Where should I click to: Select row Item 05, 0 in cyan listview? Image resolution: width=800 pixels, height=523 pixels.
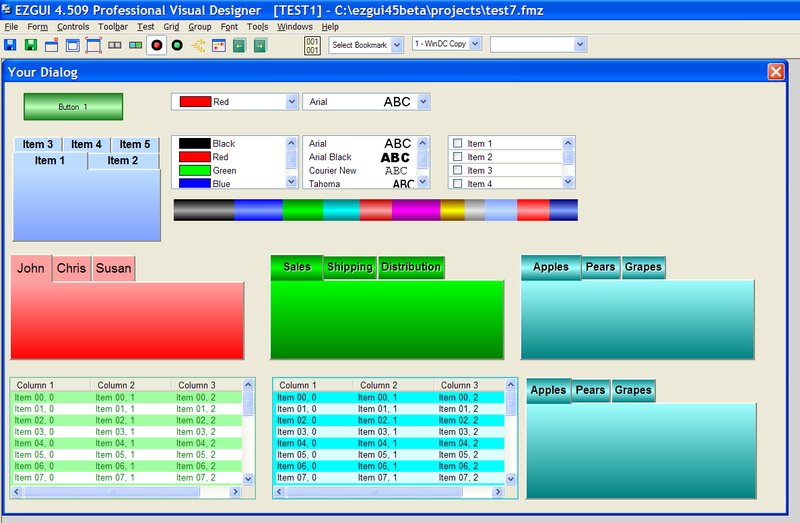point(389,455)
